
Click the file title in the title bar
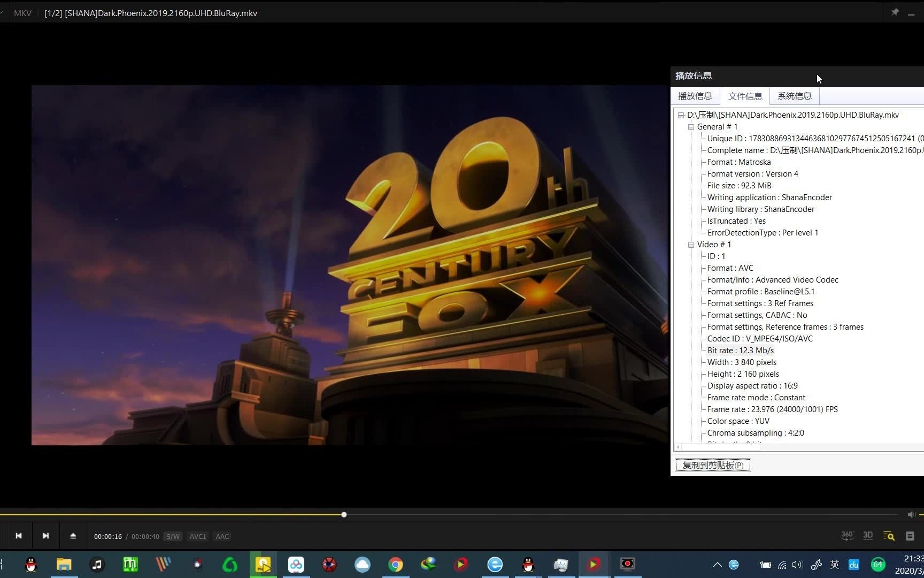tap(151, 13)
